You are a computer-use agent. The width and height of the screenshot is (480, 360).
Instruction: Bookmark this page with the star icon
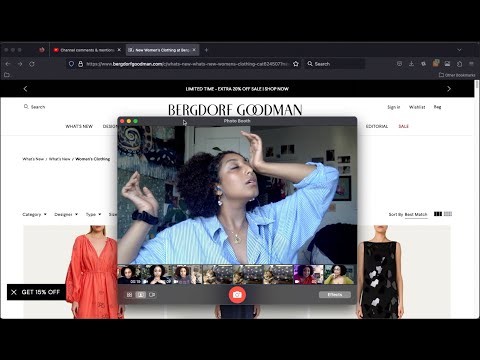(x=296, y=64)
